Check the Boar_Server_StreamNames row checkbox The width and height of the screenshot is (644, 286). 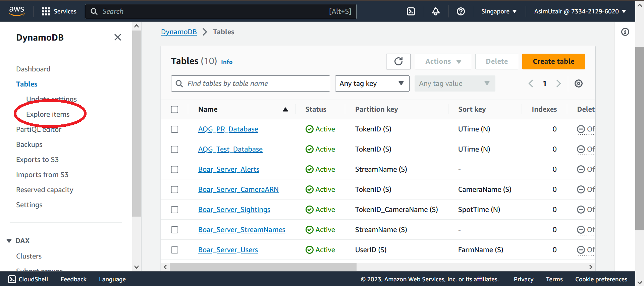[x=175, y=230]
